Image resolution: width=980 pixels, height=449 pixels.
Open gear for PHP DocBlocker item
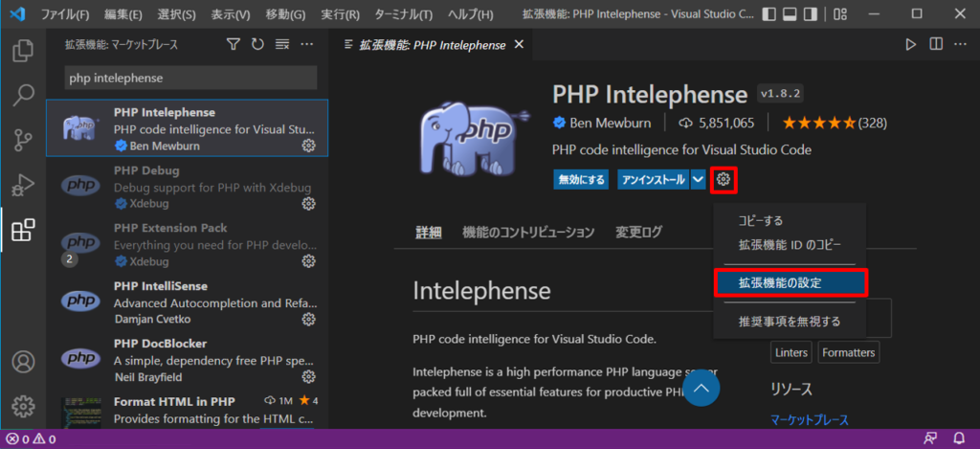(x=308, y=376)
